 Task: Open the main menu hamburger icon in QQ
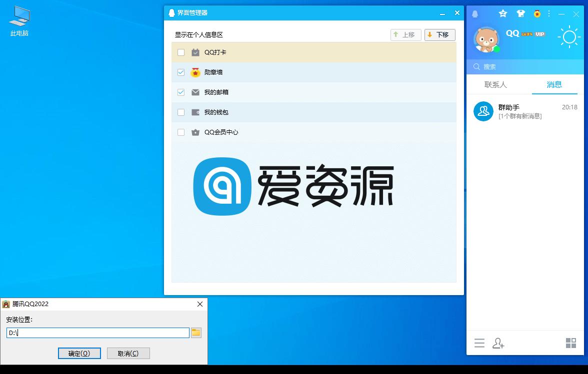click(479, 343)
